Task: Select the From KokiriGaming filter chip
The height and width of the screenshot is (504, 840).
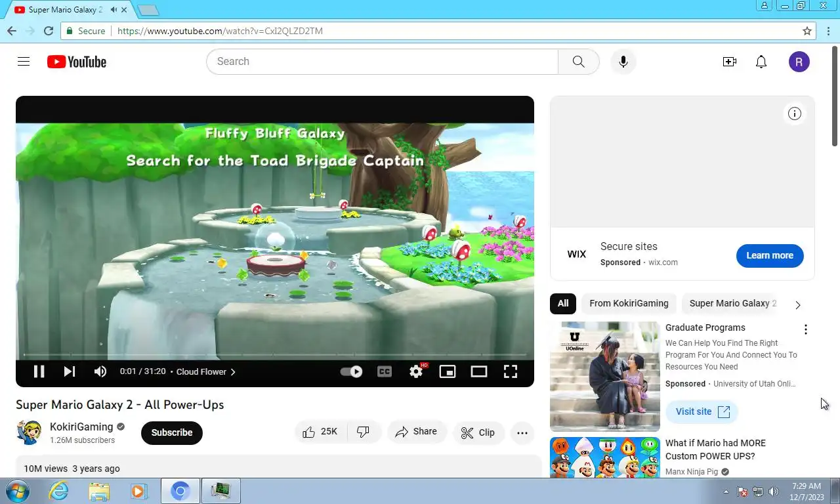Action: pos(629,303)
